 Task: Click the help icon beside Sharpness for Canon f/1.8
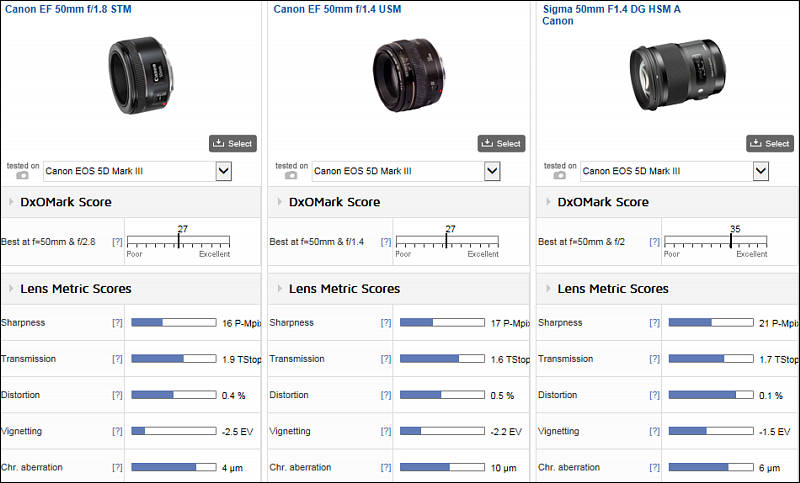(x=118, y=323)
